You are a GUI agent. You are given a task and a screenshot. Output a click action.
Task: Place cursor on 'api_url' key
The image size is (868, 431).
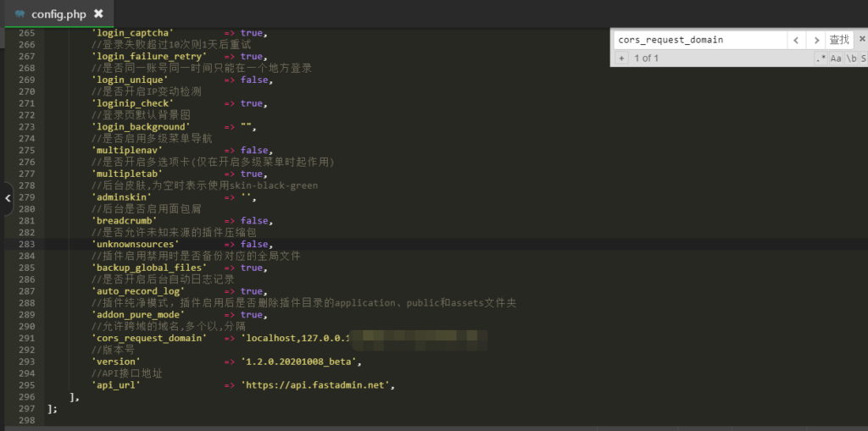(115, 384)
